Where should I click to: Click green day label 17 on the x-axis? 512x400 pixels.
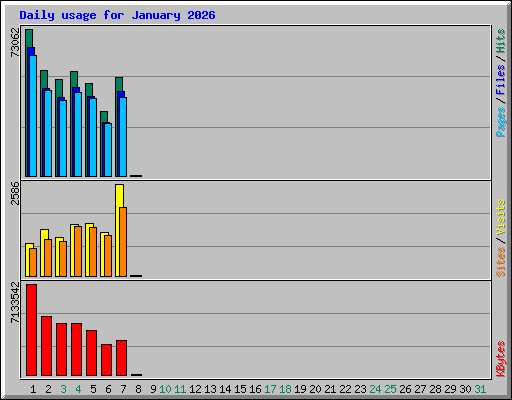270,389
